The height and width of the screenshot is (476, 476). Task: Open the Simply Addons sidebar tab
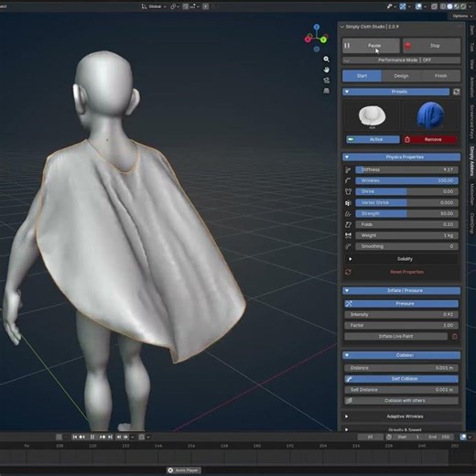472,161
